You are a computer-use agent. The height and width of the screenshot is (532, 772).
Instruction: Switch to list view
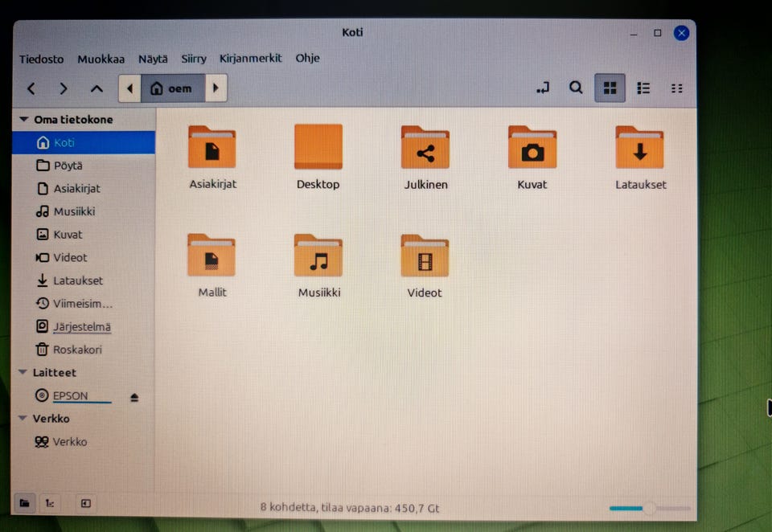[643, 88]
